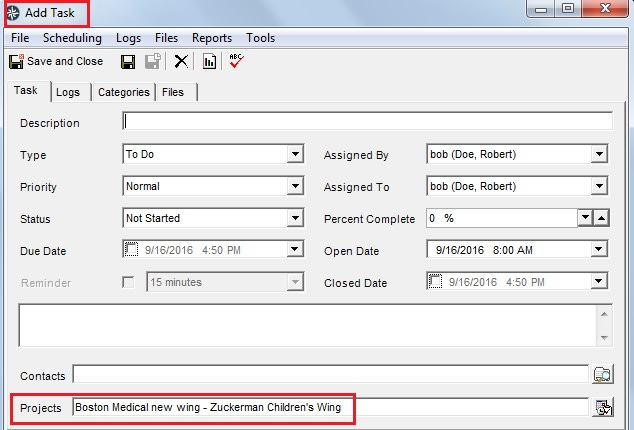Screen dimensions: 634x430
Task: Maximize the Add Task window
Action: click(568, 8)
